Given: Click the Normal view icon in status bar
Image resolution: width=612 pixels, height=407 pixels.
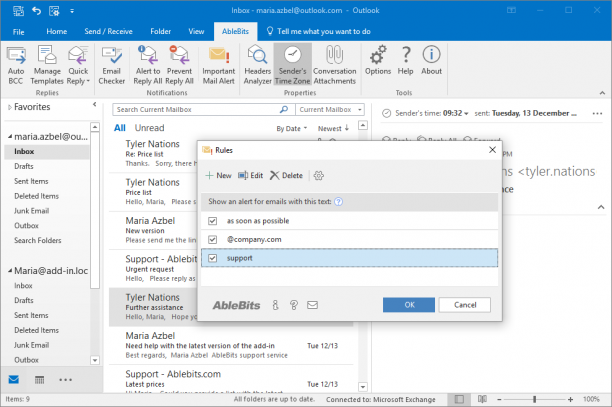Looking at the screenshot, I should [459, 399].
